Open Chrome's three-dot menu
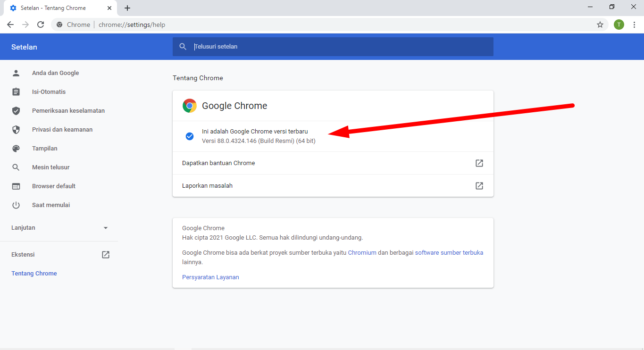This screenshot has width=644, height=350. coord(634,25)
